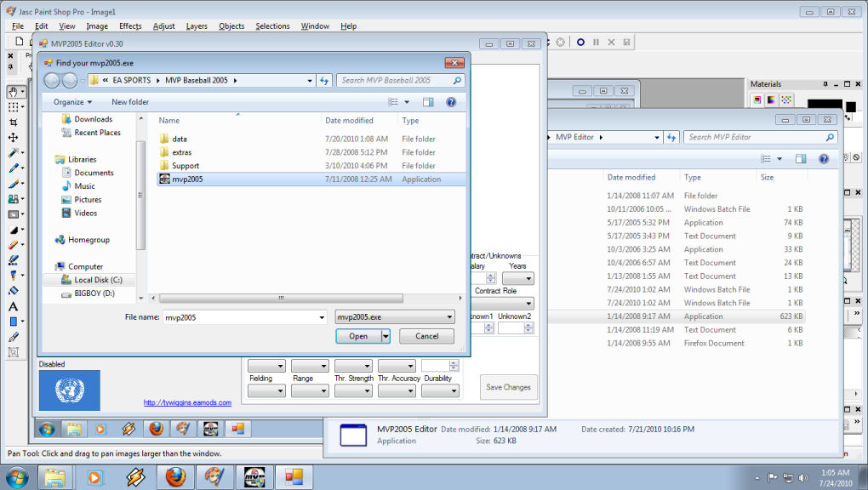Select the Crop tool in tool palette
Viewport: 868px width, 490px height.
13,122
